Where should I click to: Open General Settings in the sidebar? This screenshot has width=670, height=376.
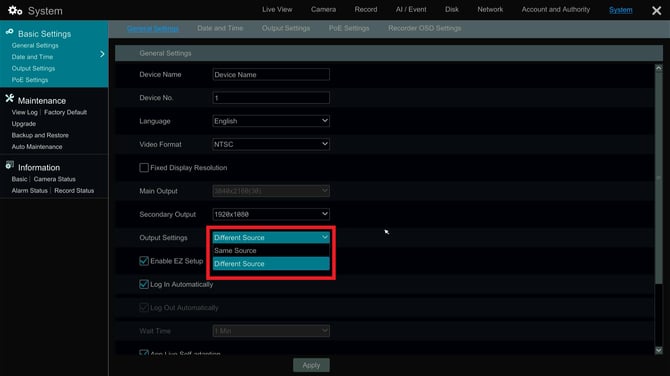[35, 45]
